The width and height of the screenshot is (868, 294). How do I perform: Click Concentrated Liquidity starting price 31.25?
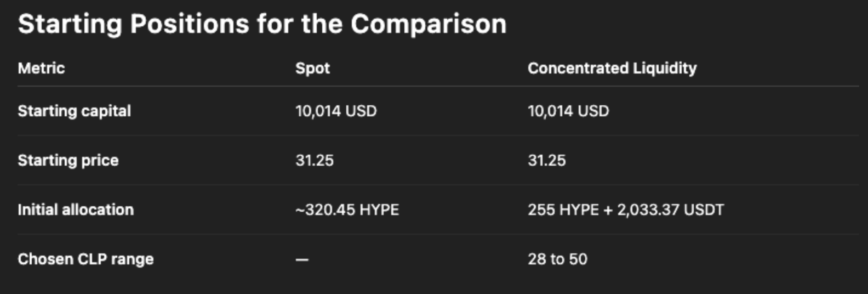pos(547,160)
